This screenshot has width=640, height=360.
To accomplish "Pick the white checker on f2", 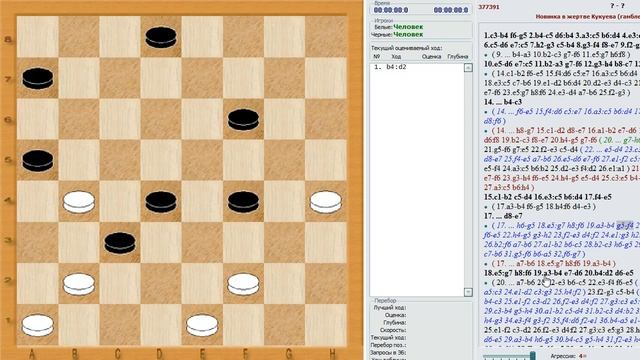I will (x=243, y=284).
